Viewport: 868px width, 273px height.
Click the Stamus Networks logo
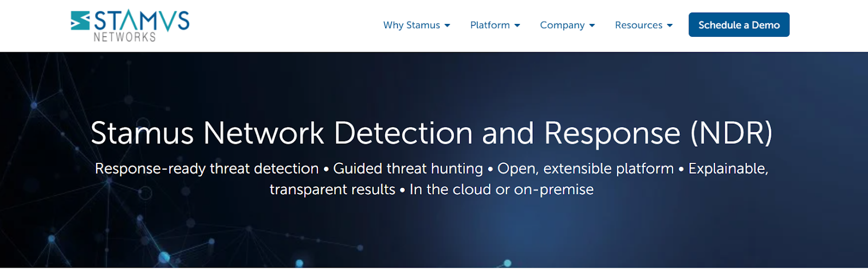(x=130, y=26)
